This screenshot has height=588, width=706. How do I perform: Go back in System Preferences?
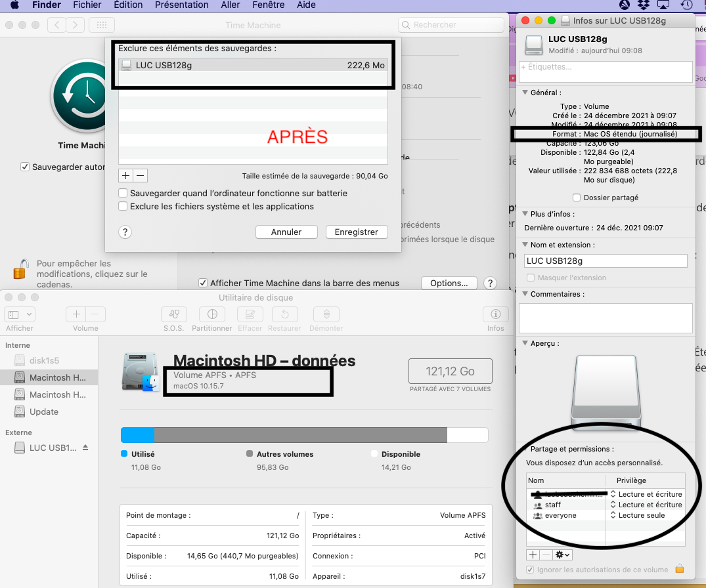coord(56,25)
